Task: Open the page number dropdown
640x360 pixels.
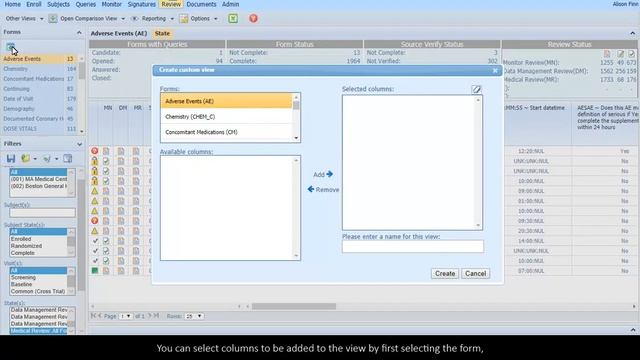Action: click(126, 316)
